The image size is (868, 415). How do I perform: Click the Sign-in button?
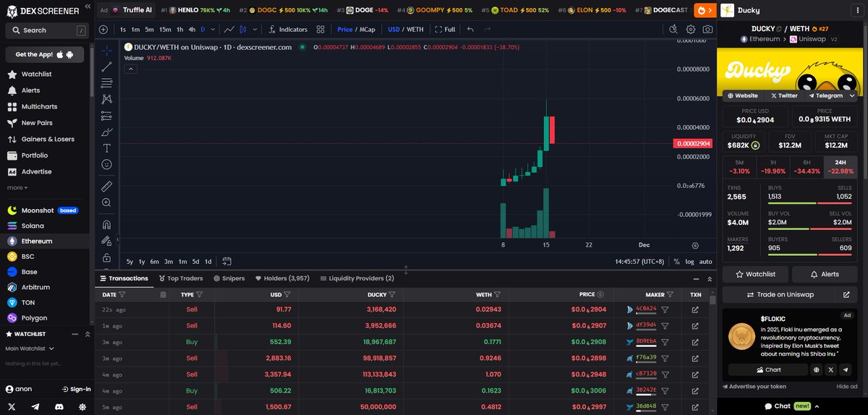76,389
